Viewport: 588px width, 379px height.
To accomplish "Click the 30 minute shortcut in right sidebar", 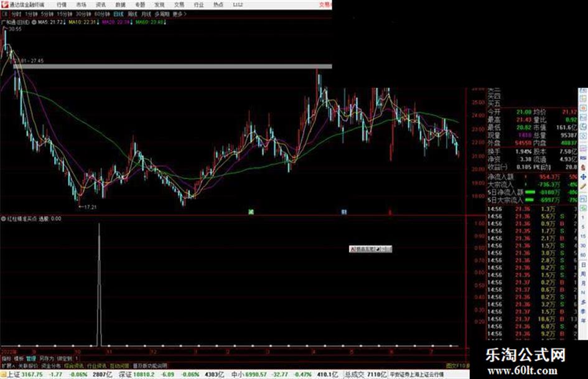I will (x=583, y=245).
